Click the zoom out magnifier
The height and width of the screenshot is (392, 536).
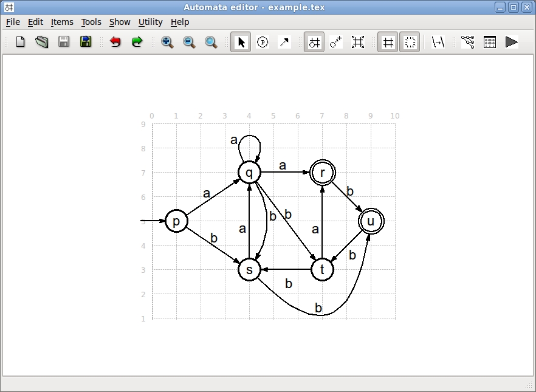189,42
